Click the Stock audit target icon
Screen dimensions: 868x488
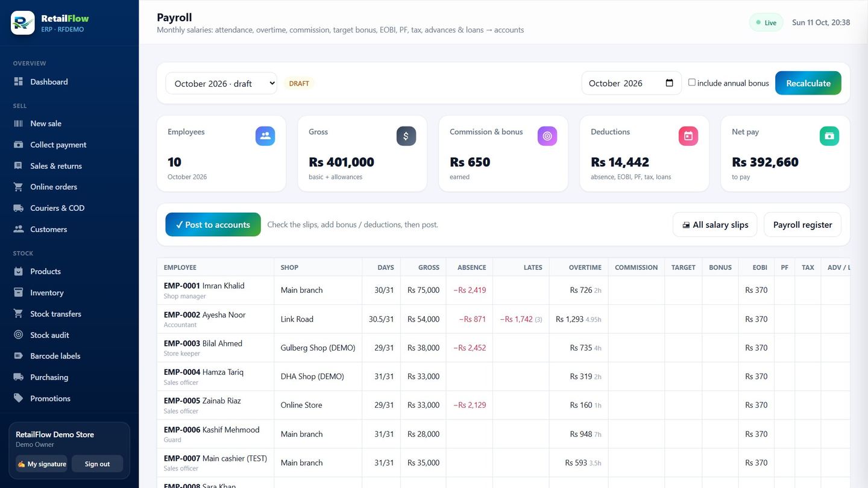coord(19,335)
